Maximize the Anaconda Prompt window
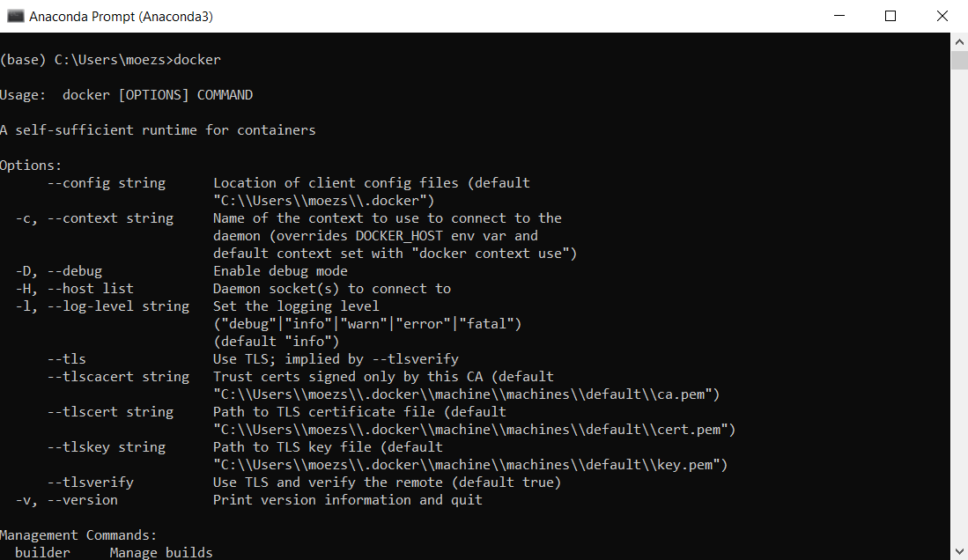Viewport: 968px width, 560px height. (x=890, y=16)
